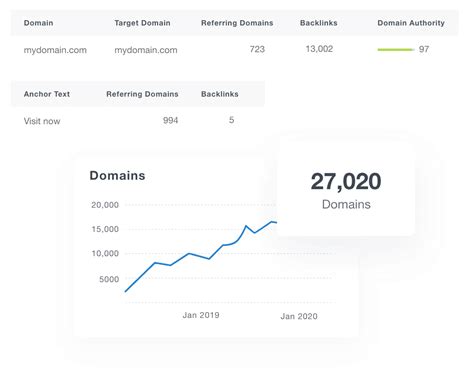Screen dimensions: 474x380
Task: Click the 20,000 y-axis label
Action: (105, 205)
